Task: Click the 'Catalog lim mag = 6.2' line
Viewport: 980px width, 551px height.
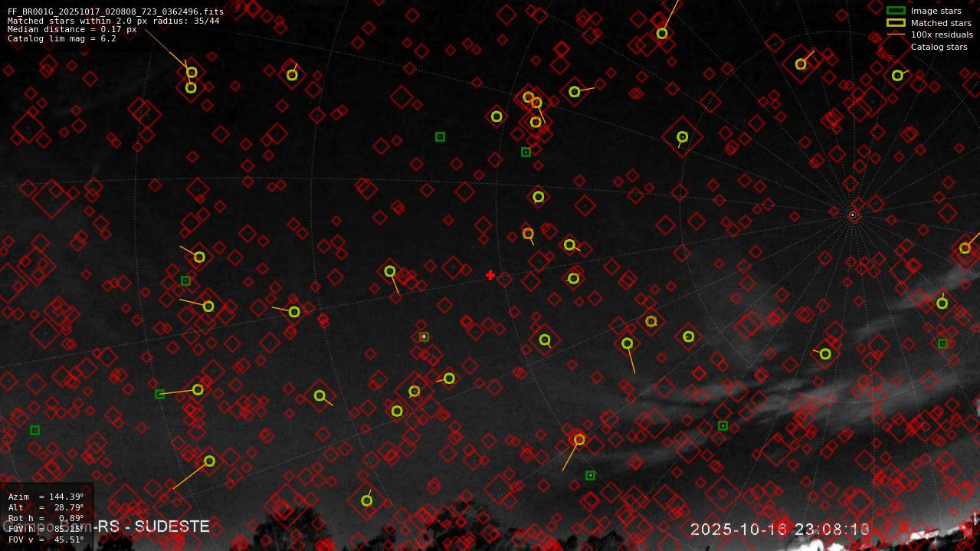Action: click(x=62, y=38)
